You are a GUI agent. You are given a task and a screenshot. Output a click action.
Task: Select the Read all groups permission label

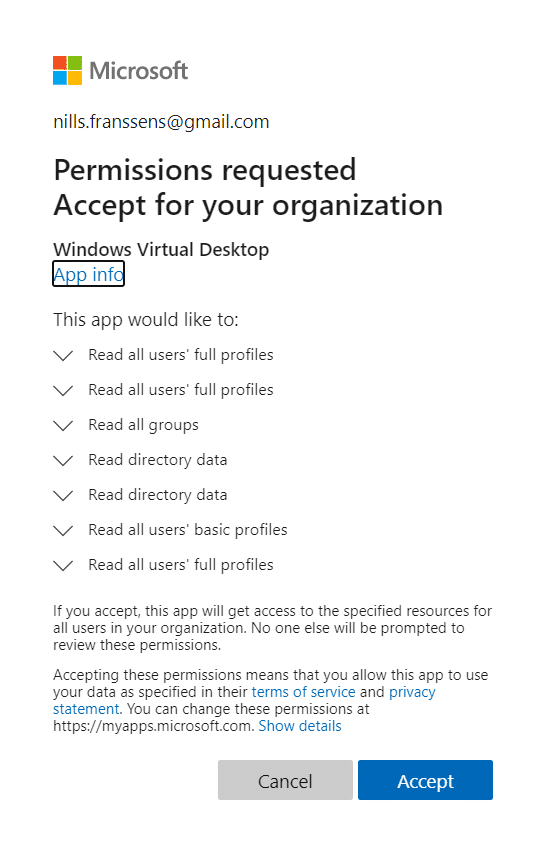[x=143, y=425]
